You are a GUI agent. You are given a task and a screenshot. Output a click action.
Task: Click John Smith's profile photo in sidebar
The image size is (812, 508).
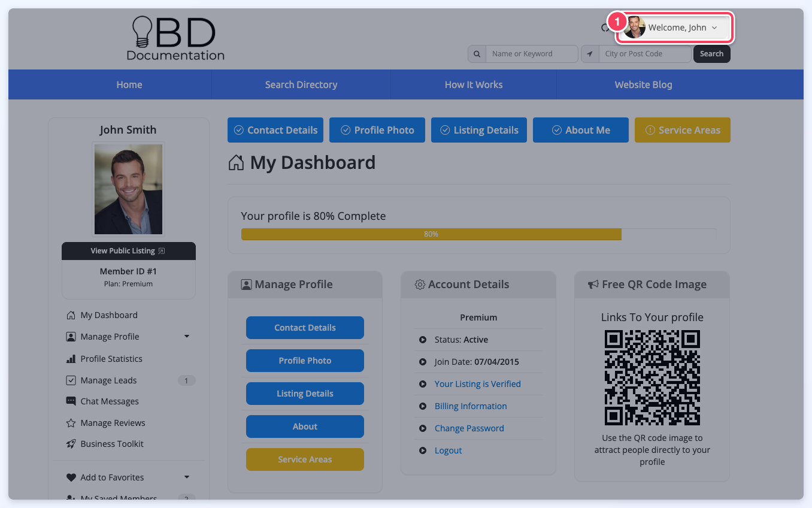pos(128,189)
